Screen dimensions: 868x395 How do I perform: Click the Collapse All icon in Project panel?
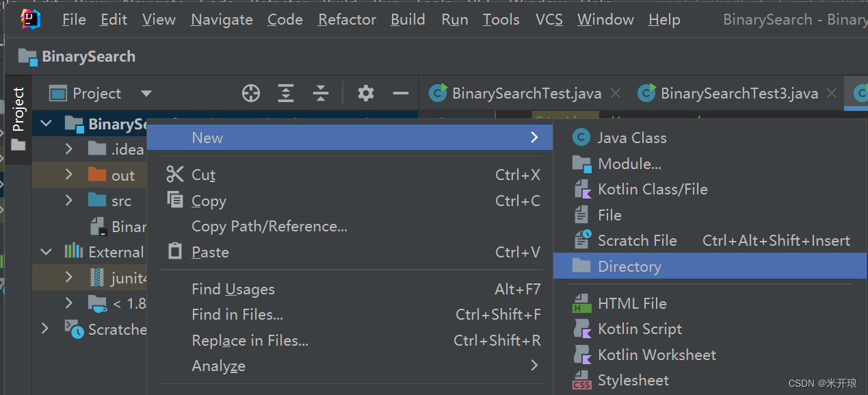tap(320, 93)
